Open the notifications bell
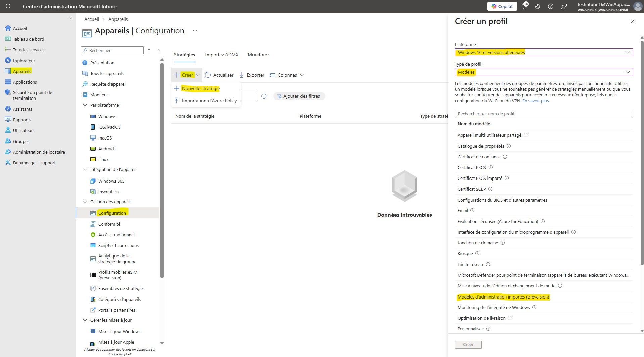 pyautogui.click(x=524, y=6)
